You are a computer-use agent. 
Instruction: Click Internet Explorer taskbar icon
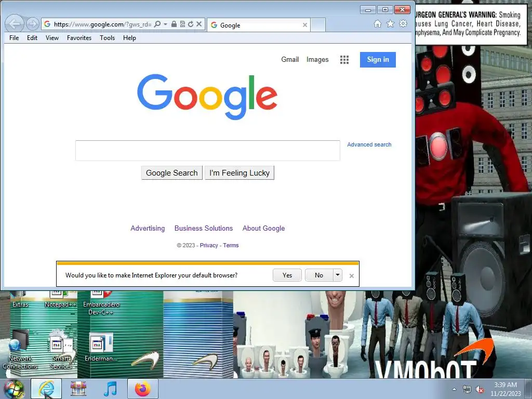(x=46, y=389)
